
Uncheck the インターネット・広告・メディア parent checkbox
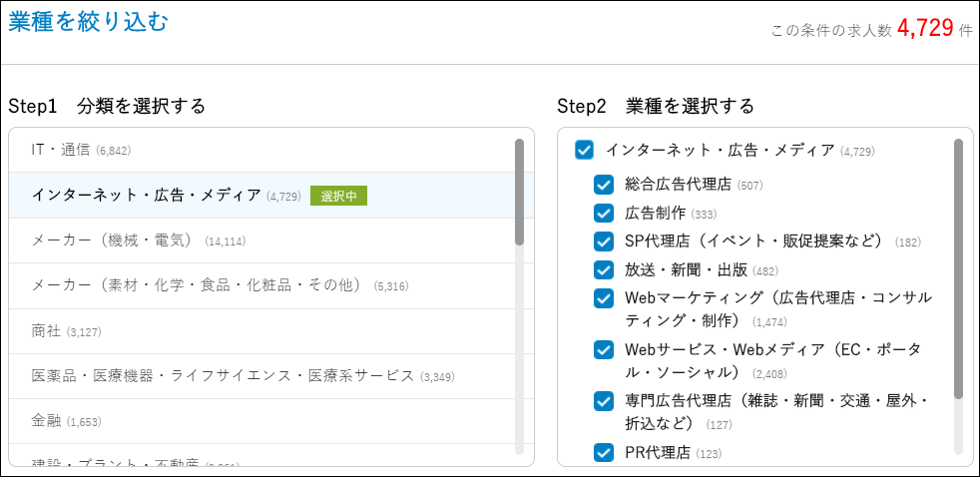point(585,151)
